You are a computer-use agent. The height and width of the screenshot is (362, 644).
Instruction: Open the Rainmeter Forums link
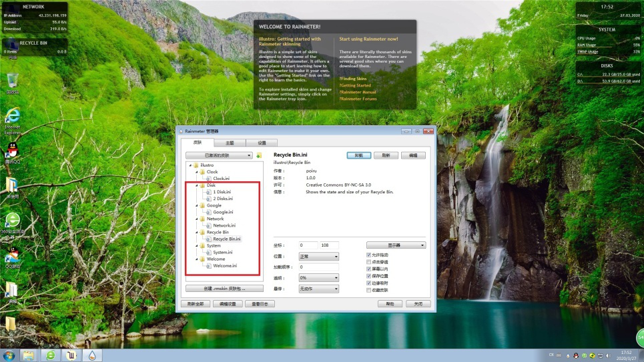358,99
